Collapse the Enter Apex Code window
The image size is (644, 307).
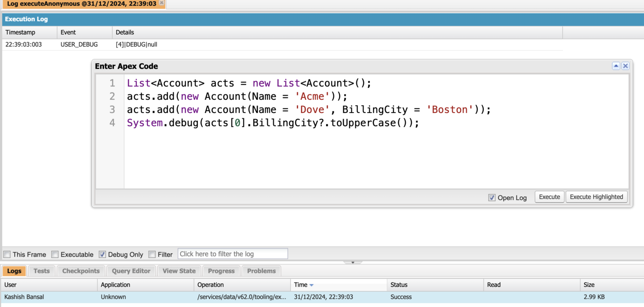coord(616,66)
